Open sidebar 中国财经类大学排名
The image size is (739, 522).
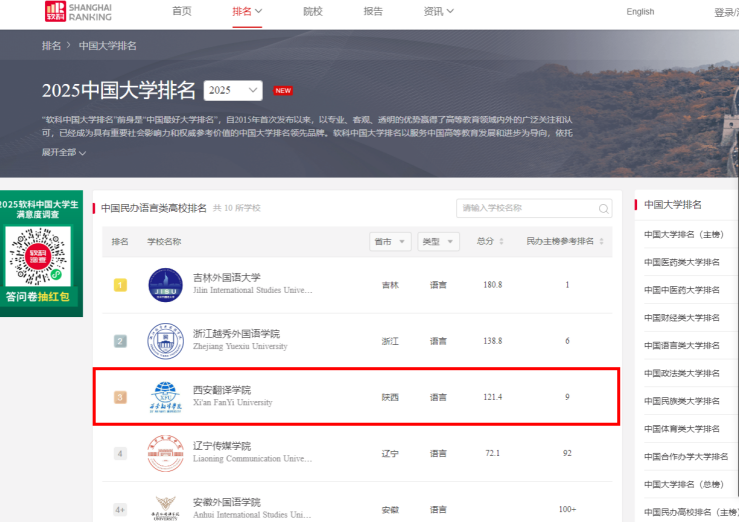tap(682, 318)
